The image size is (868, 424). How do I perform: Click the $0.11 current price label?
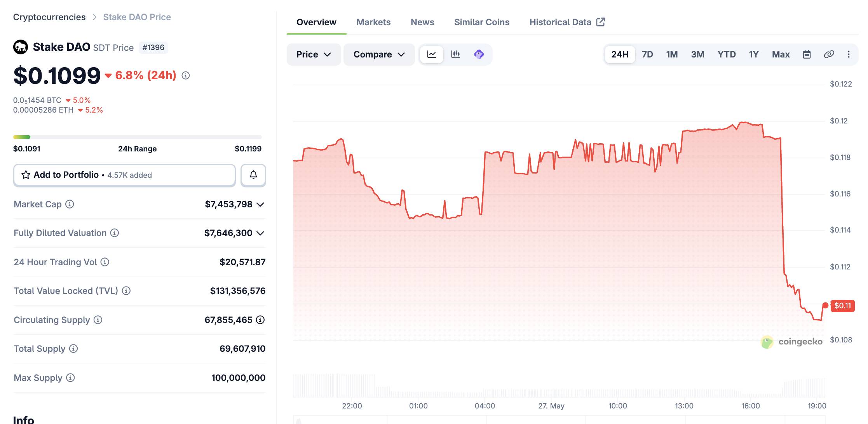coord(842,306)
